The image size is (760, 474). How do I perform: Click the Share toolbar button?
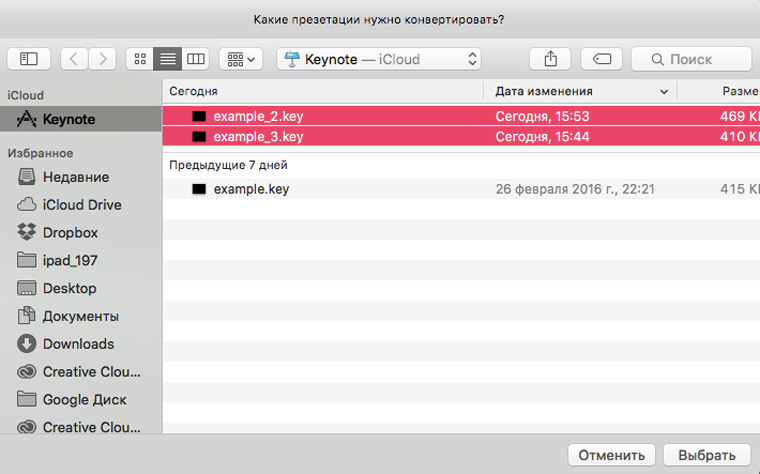[550, 59]
